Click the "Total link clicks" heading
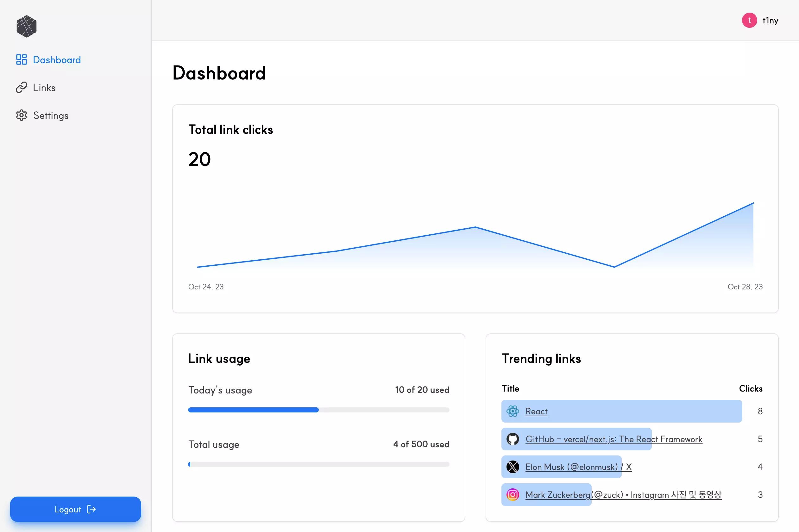 click(x=231, y=130)
